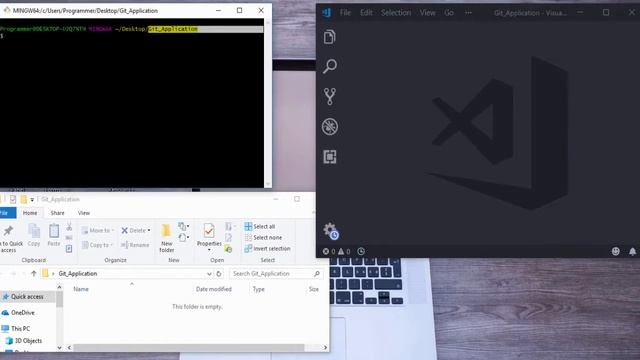Select Quick access in navigation pane

[x=27, y=297]
